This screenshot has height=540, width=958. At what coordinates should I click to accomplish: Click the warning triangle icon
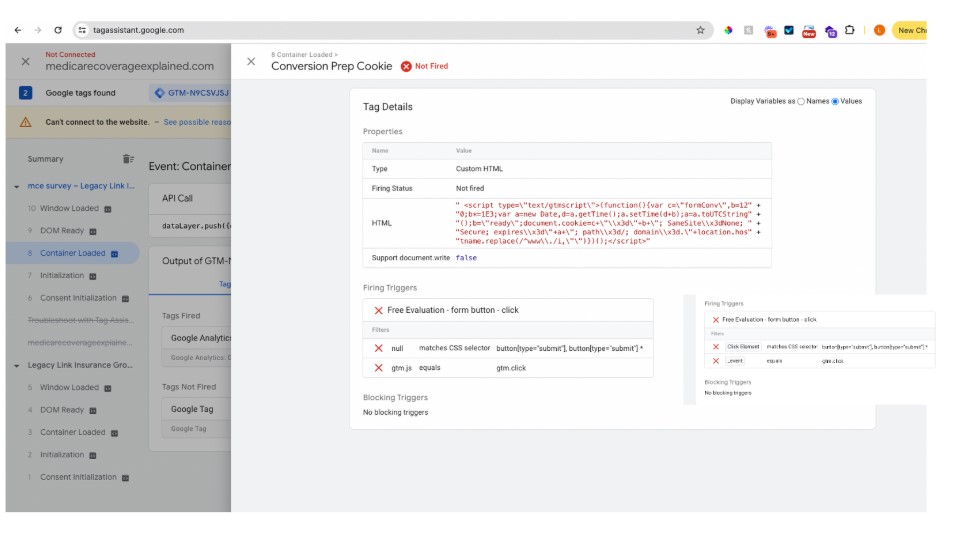coord(25,122)
